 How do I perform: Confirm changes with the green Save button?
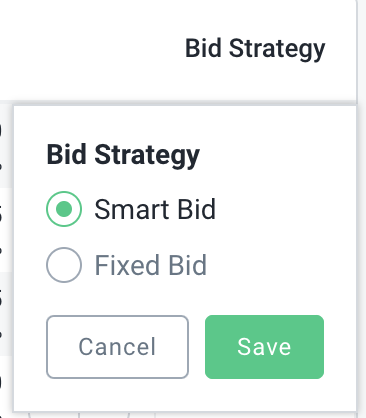(x=264, y=347)
